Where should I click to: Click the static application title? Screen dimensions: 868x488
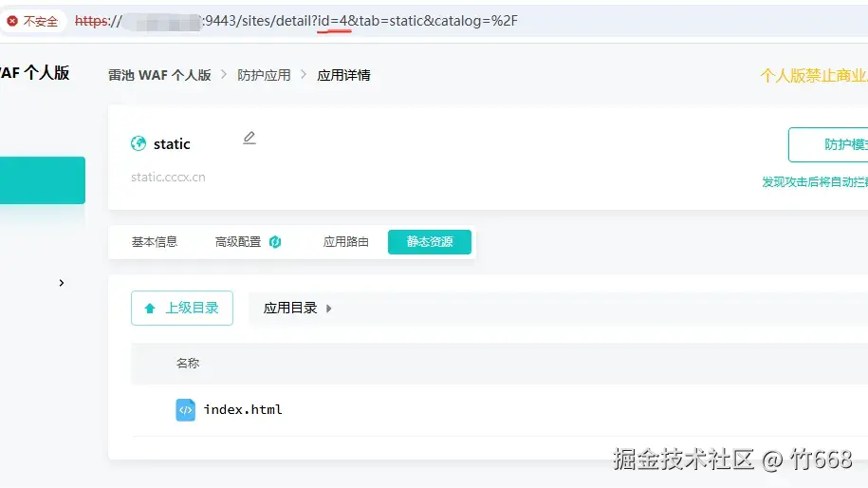coord(172,144)
